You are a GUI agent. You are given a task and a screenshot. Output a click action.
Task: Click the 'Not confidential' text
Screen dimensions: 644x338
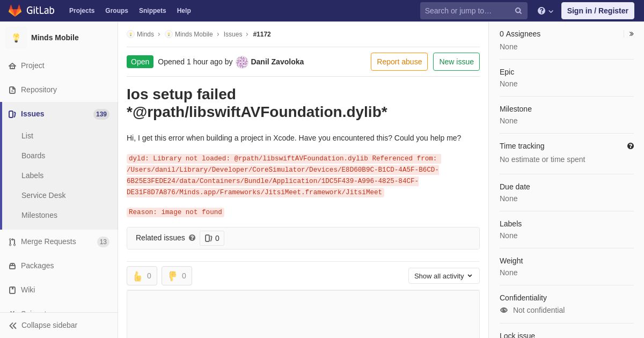(539, 310)
